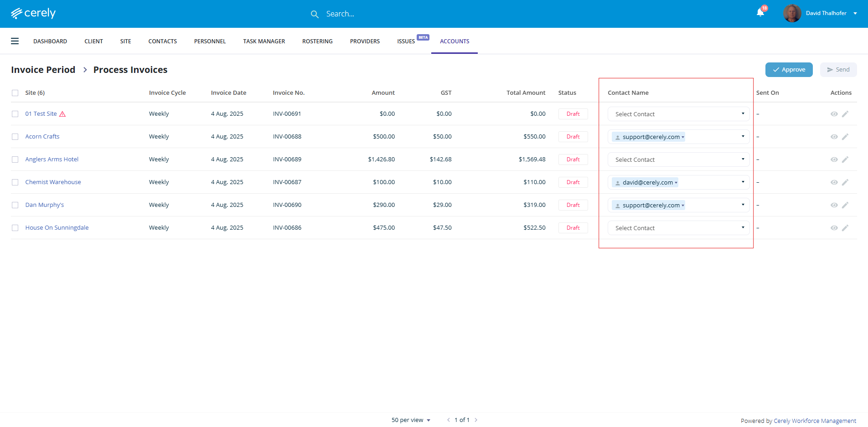Tick the select-all Site checkbox in header

tap(15, 93)
